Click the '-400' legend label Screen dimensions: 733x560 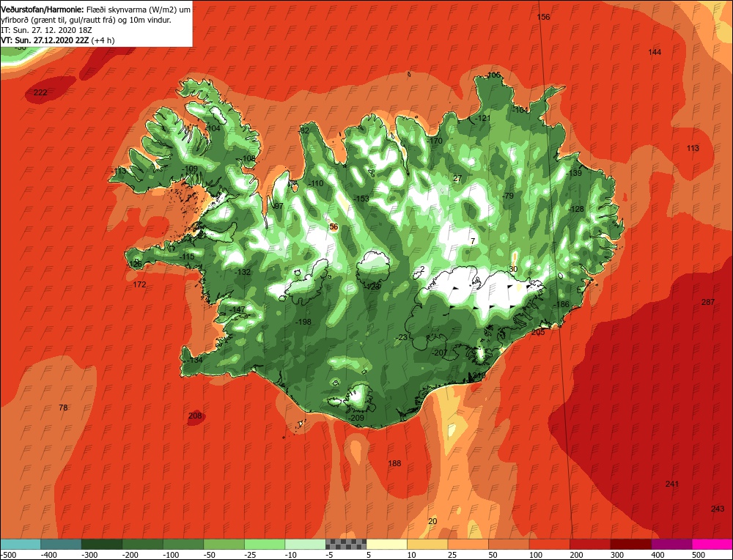point(48,555)
